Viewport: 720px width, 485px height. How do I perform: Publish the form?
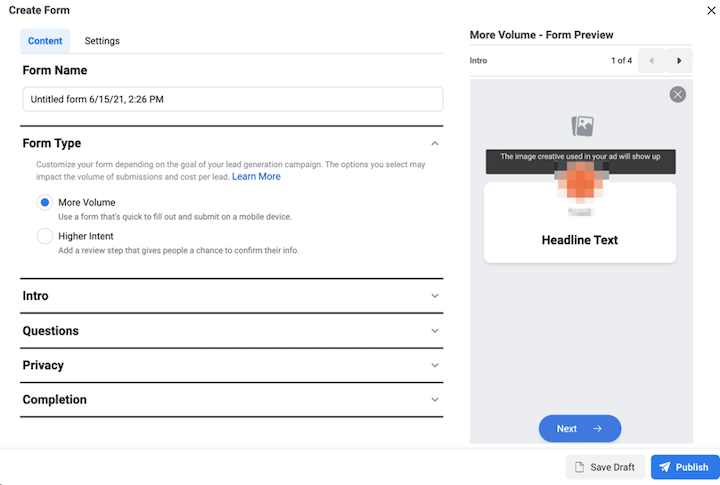coord(685,467)
